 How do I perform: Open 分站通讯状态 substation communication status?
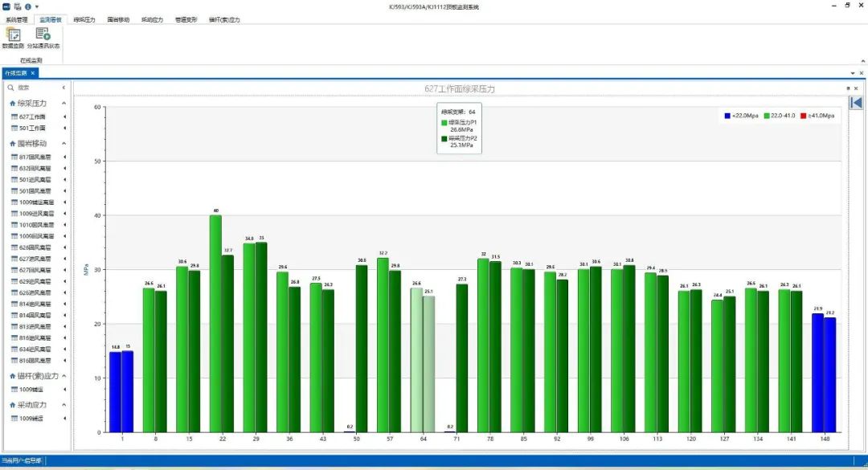[43, 35]
